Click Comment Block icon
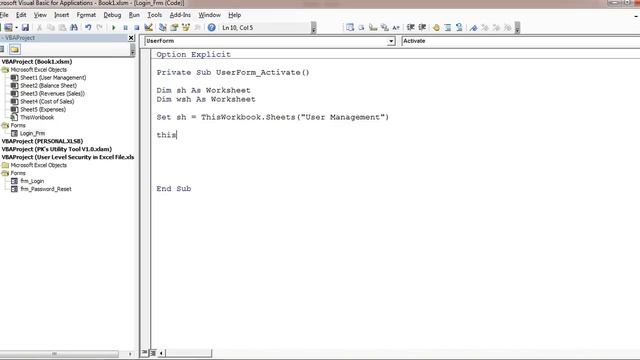640x360 pixels. tap(448, 28)
